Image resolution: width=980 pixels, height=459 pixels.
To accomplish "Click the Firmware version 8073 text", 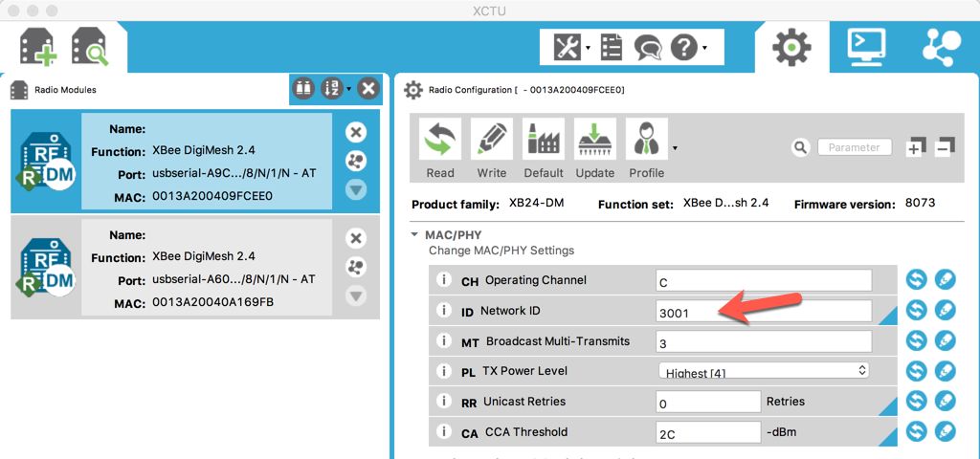I will (920, 203).
